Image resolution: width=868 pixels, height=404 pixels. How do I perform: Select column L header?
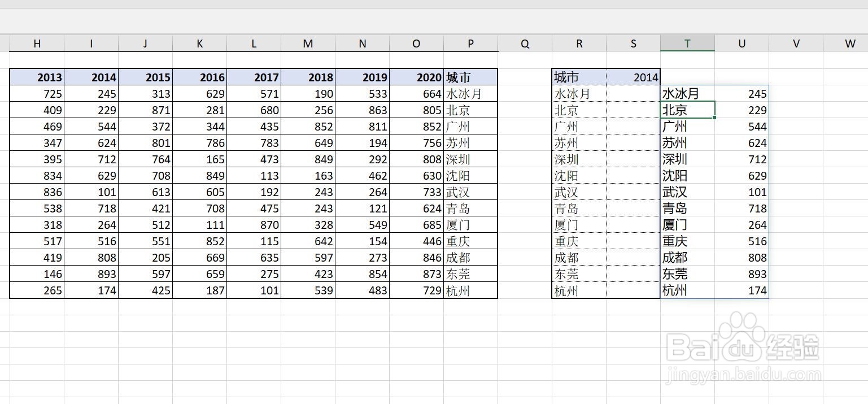tap(254, 44)
